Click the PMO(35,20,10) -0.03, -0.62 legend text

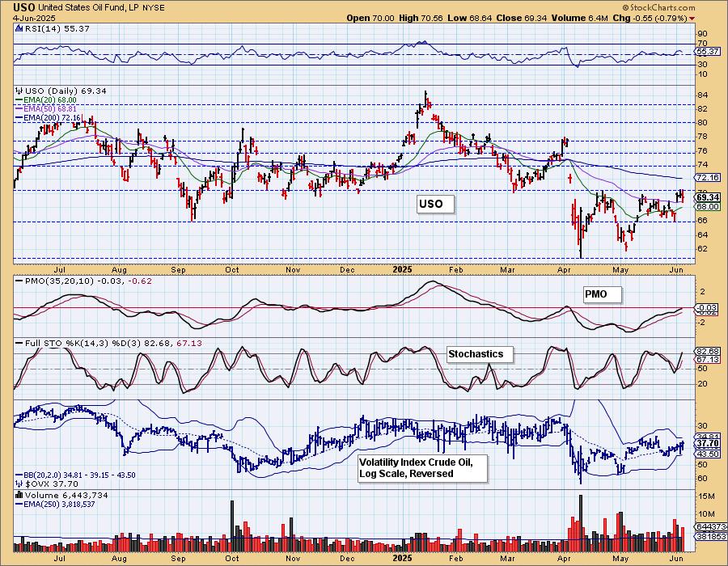click(88, 281)
